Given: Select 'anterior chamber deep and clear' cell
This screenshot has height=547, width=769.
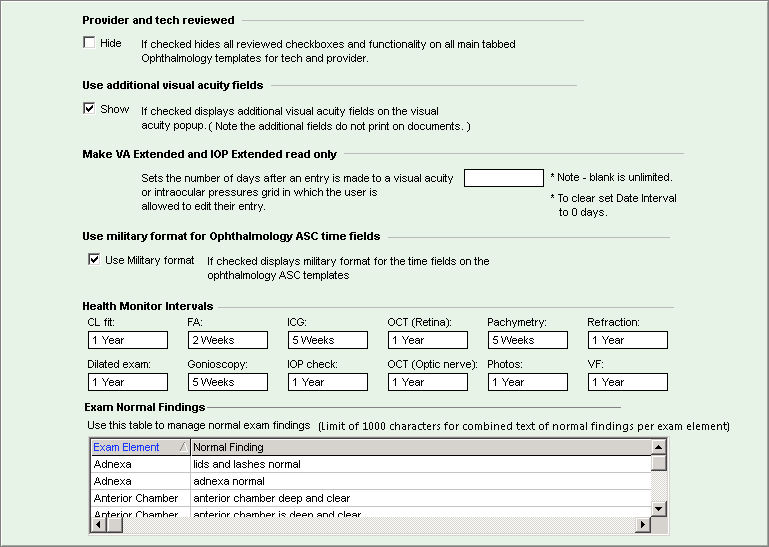Looking at the screenshot, I should 421,498.
